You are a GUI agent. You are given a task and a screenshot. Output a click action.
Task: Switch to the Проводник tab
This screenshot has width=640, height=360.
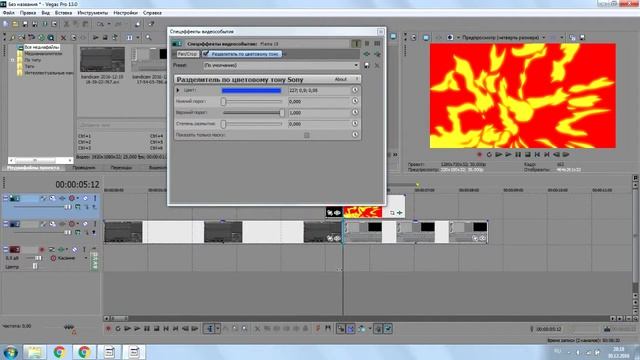(84, 168)
